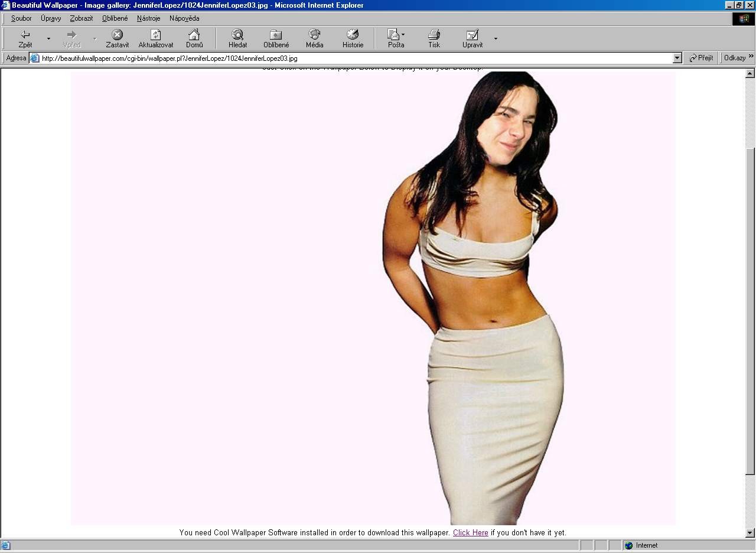Open the Zobrazit menu

[82, 18]
